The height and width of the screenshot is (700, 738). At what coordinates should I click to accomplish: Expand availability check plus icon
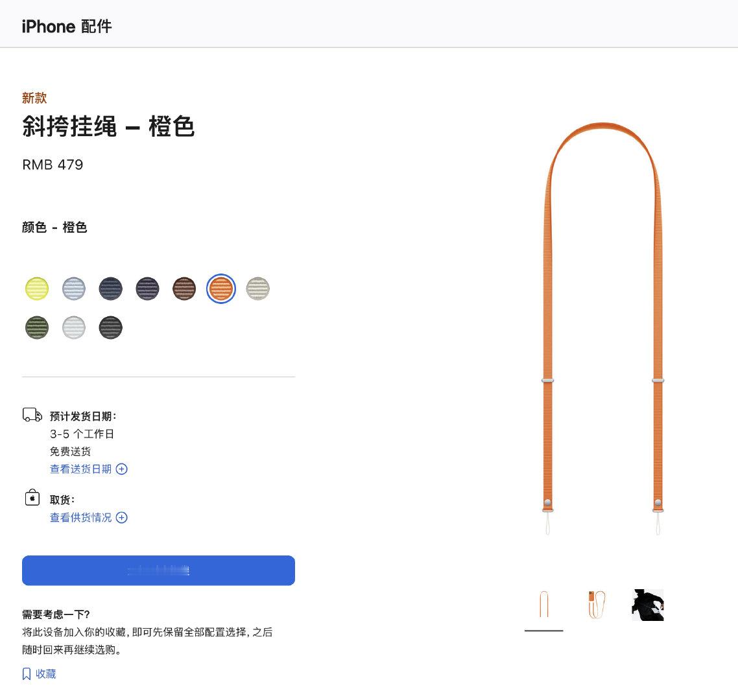coord(121,517)
